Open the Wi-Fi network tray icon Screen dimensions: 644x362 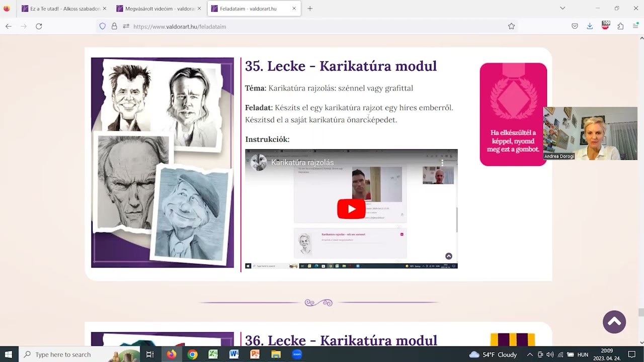tap(560, 354)
